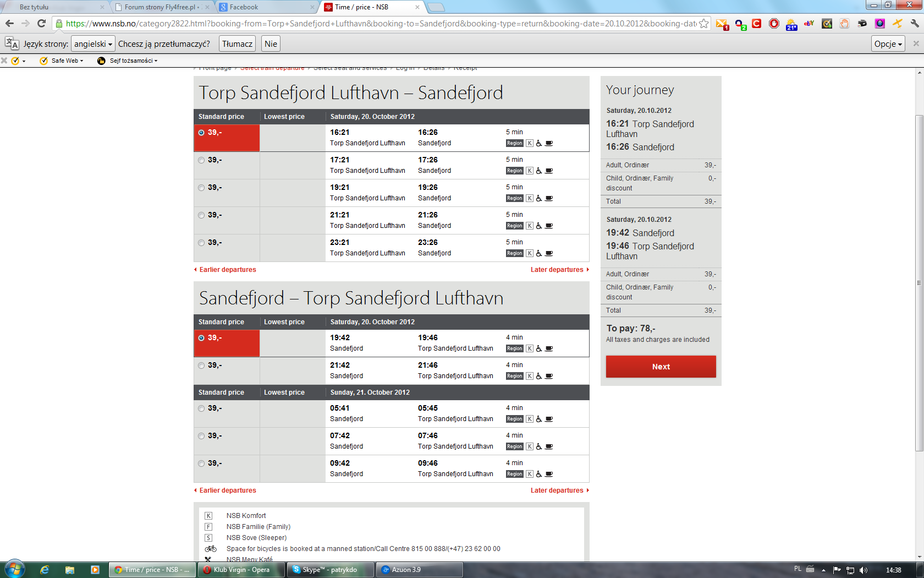Click the translate bar language icon

[x=12, y=43]
